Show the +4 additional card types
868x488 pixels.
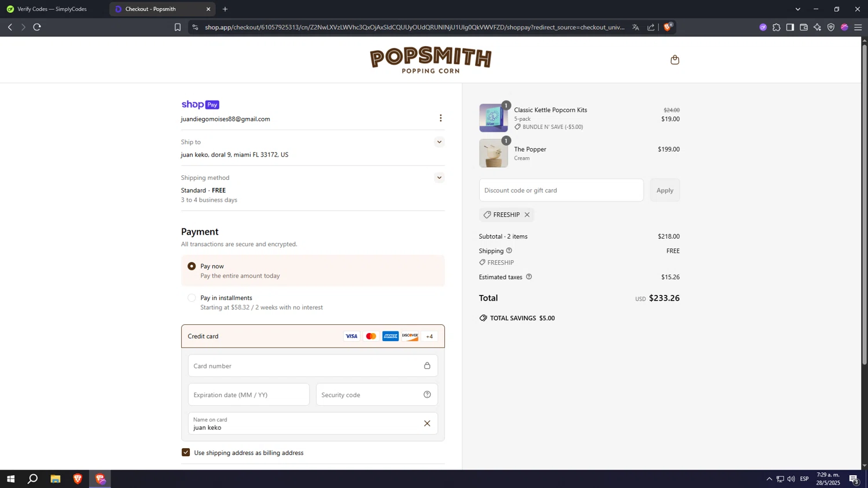[429, 336]
